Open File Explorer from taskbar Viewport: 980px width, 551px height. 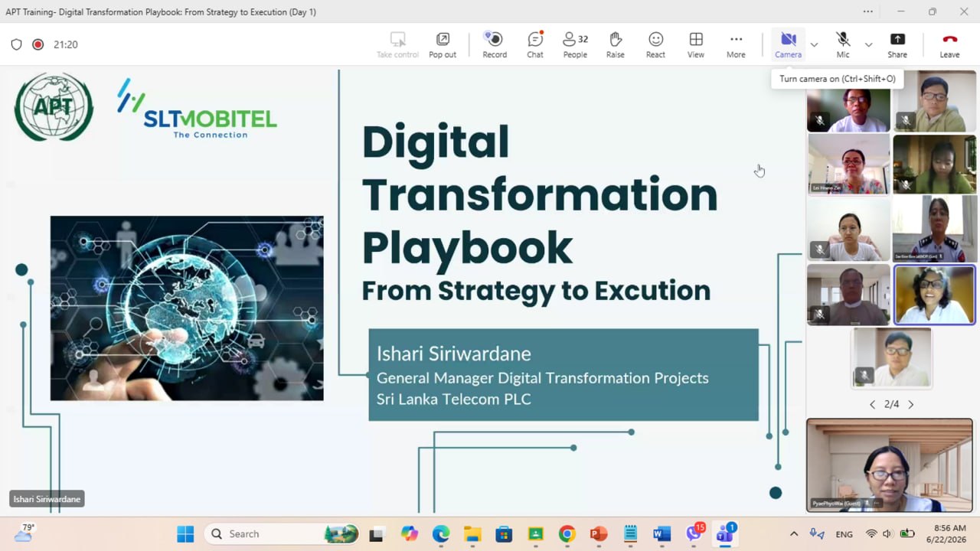[x=472, y=534]
